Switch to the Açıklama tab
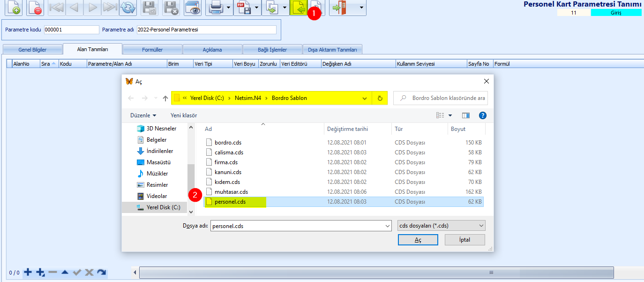644x282 pixels. [x=212, y=49]
